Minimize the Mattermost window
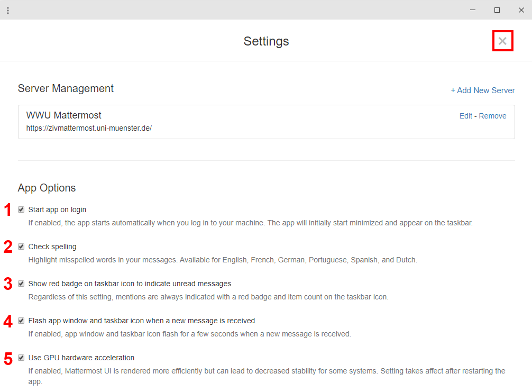Image resolution: width=532 pixels, height=392 pixels. (473, 10)
